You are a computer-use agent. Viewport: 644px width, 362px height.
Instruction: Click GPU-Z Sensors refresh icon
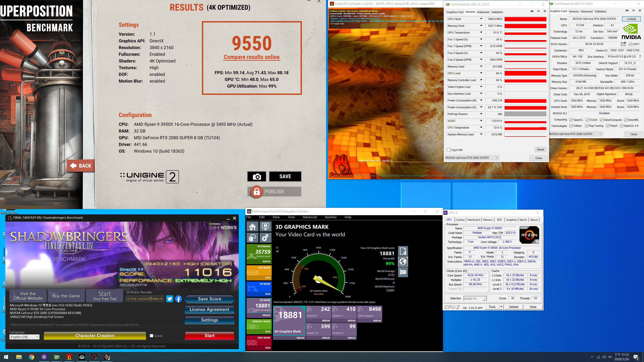[x=538, y=11]
